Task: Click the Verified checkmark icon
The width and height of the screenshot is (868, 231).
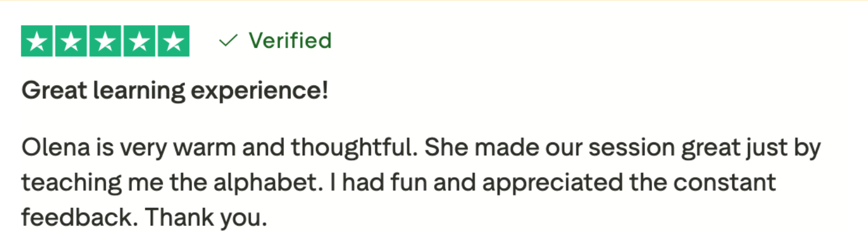Action: click(x=228, y=40)
